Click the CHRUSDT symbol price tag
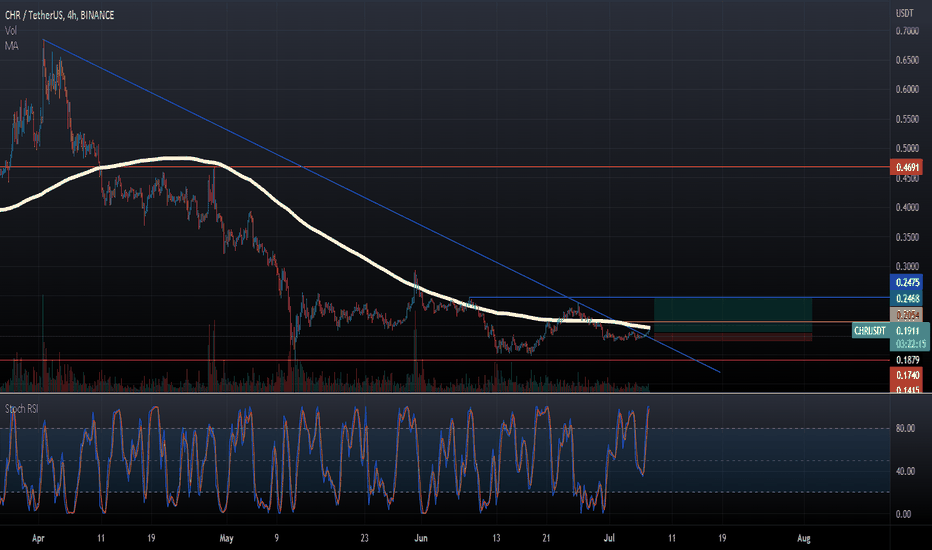Viewport: 932px width, 550px height. [x=870, y=331]
